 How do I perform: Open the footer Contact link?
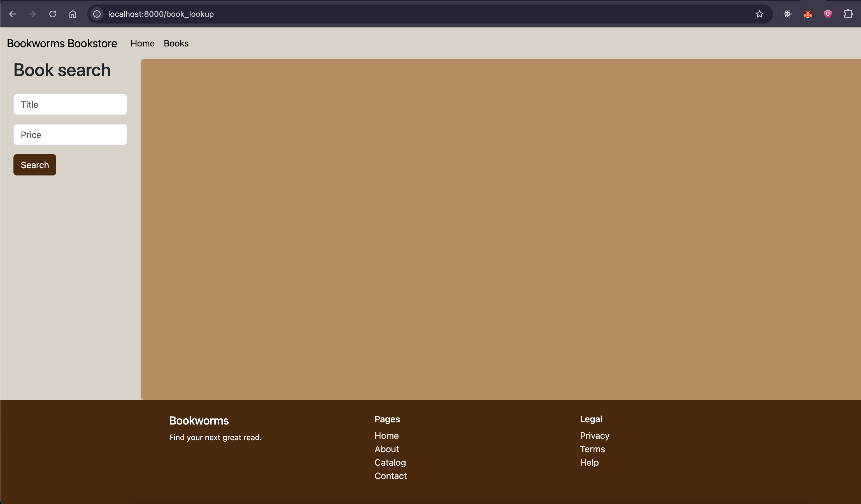(390, 476)
